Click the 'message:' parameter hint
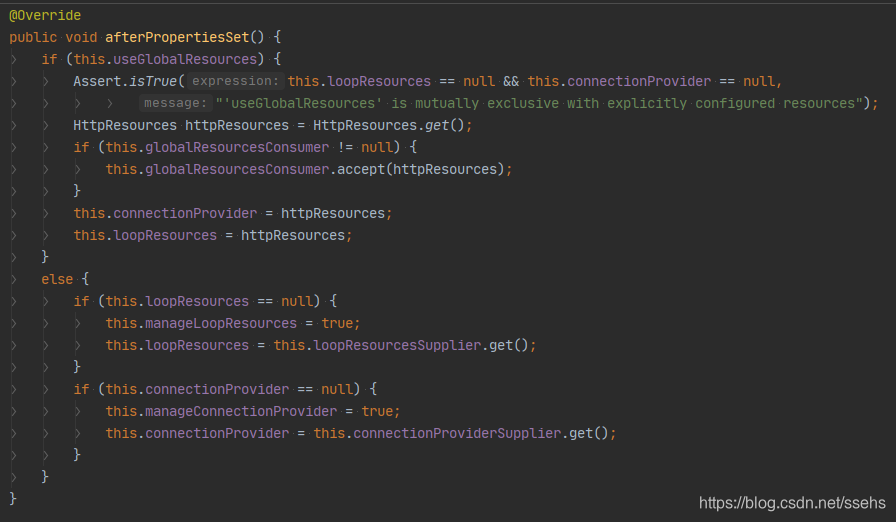The width and height of the screenshot is (896, 522). 175,103
